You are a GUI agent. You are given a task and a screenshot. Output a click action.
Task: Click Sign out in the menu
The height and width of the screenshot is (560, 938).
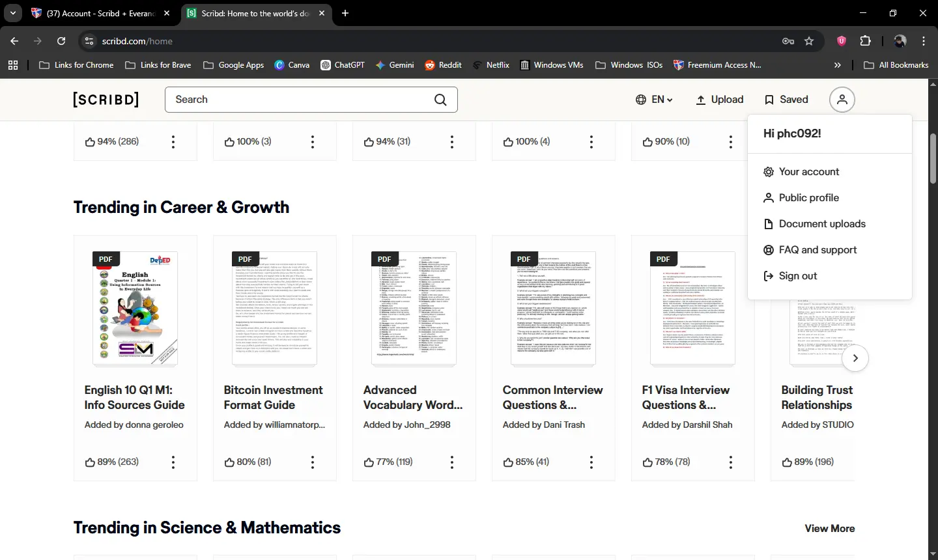click(790, 276)
